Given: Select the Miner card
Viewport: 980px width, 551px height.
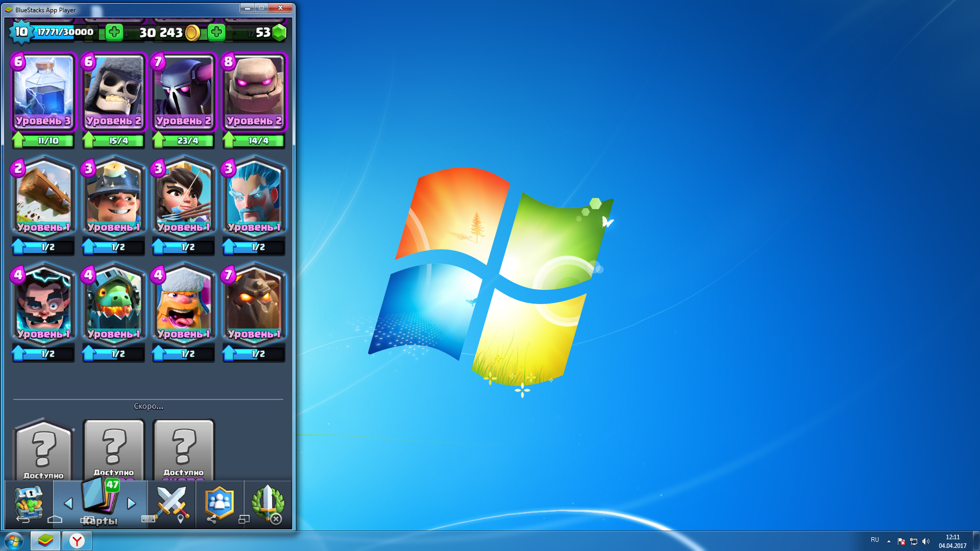Looking at the screenshot, I should [113, 198].
